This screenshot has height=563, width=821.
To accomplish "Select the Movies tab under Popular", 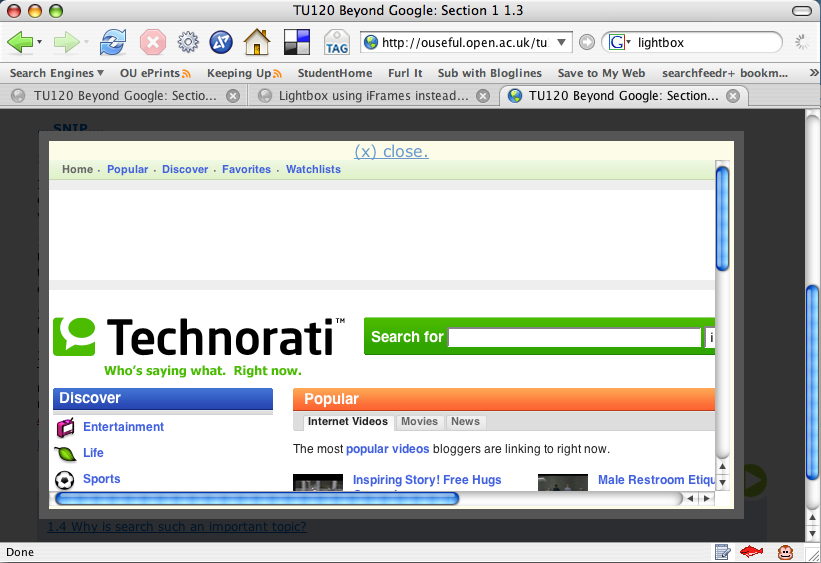I will 419,422.
